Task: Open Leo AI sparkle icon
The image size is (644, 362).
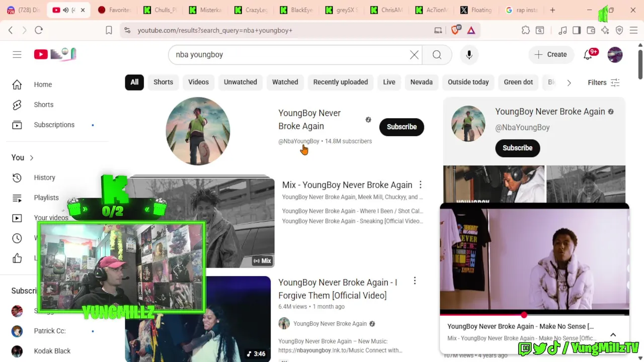Action: pos(605,30)
